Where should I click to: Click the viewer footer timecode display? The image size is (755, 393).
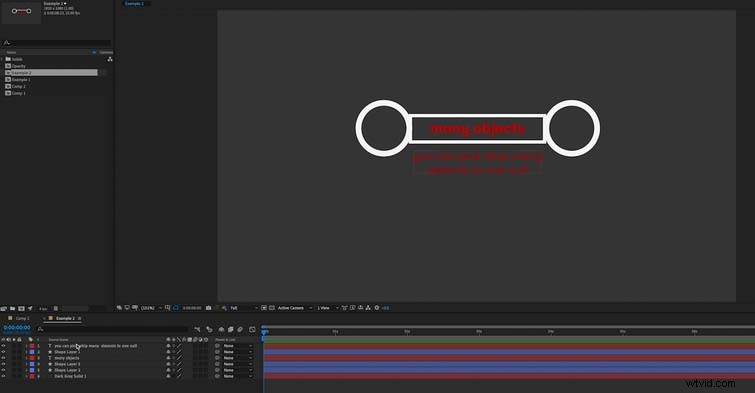[x=192, y=308]
